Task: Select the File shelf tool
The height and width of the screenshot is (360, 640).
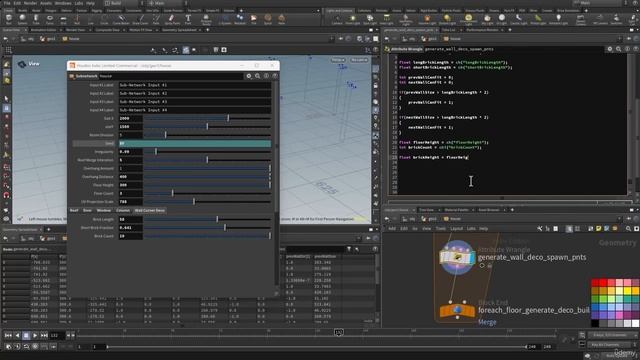Action: (x=253, y=19)
